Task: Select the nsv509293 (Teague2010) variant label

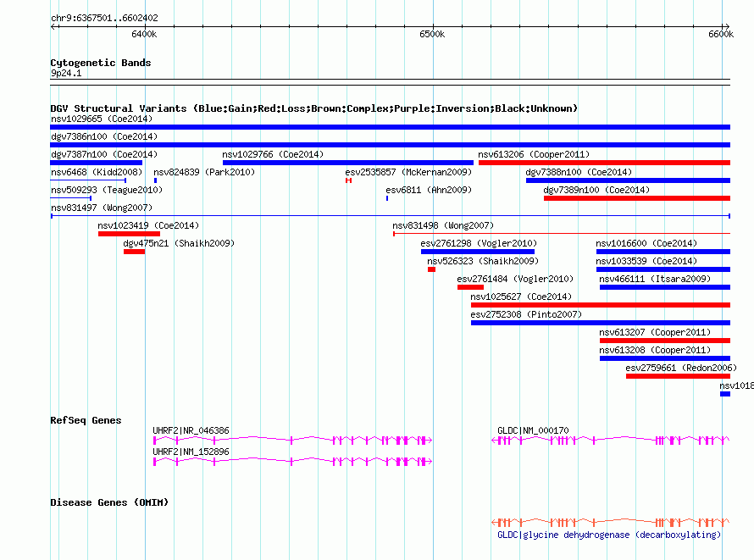Action: click(107, 190)
